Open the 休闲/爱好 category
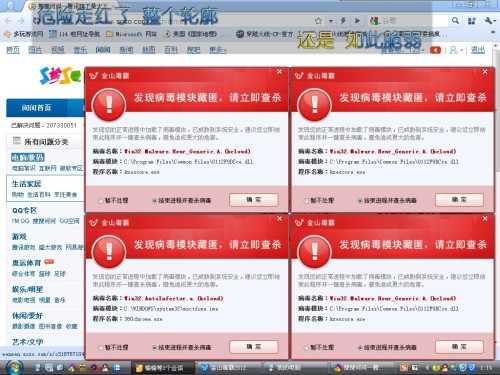 27,315
